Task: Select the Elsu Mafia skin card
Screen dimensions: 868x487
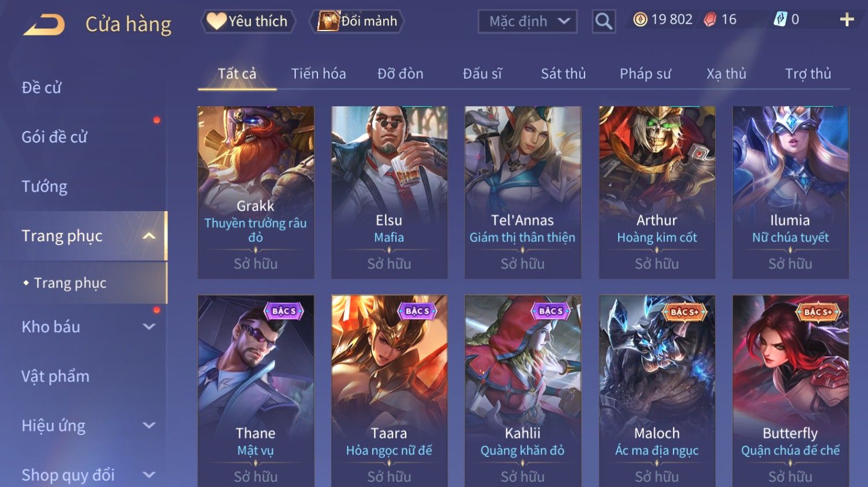Action: click(x=389, y=192)
